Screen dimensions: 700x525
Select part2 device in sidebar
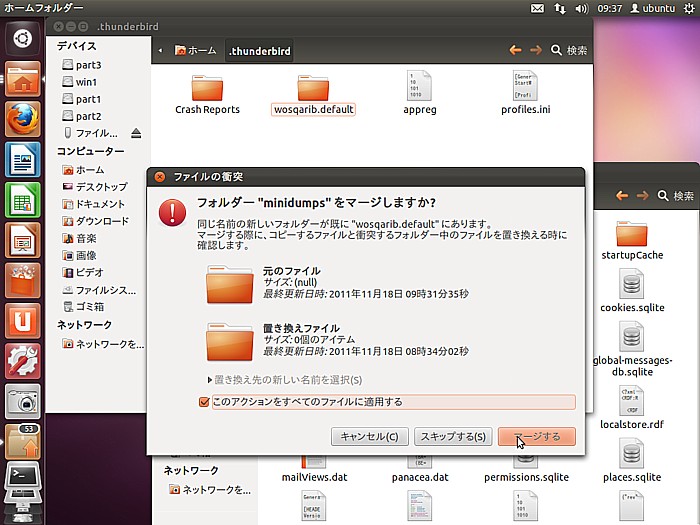[x=82, y=117]
